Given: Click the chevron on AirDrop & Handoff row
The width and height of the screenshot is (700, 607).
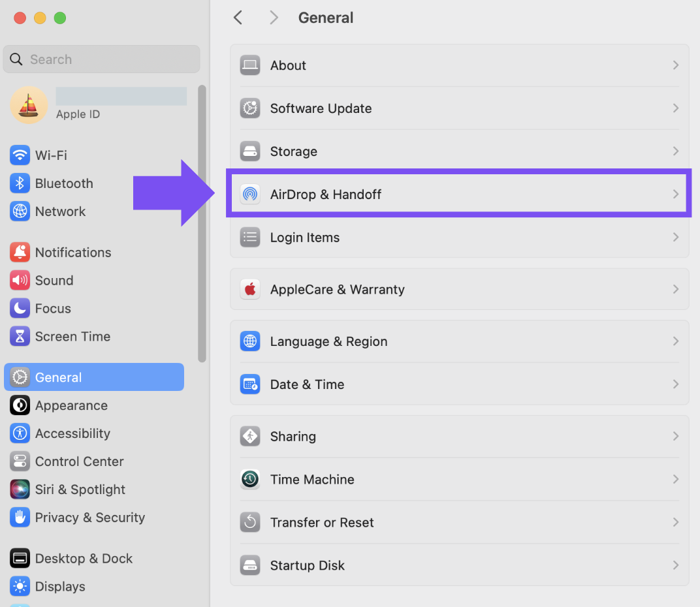Looking at the screenshot, I should click(675, 194).
